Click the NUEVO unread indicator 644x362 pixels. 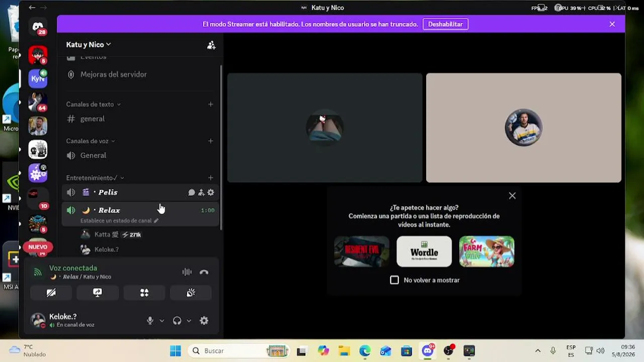(38, 247)
